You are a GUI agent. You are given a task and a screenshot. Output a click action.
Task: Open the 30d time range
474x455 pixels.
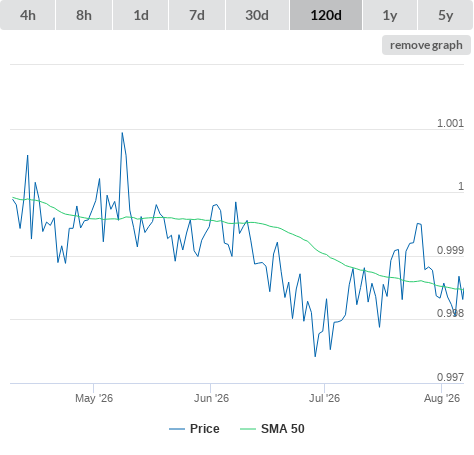click(257, 15)
